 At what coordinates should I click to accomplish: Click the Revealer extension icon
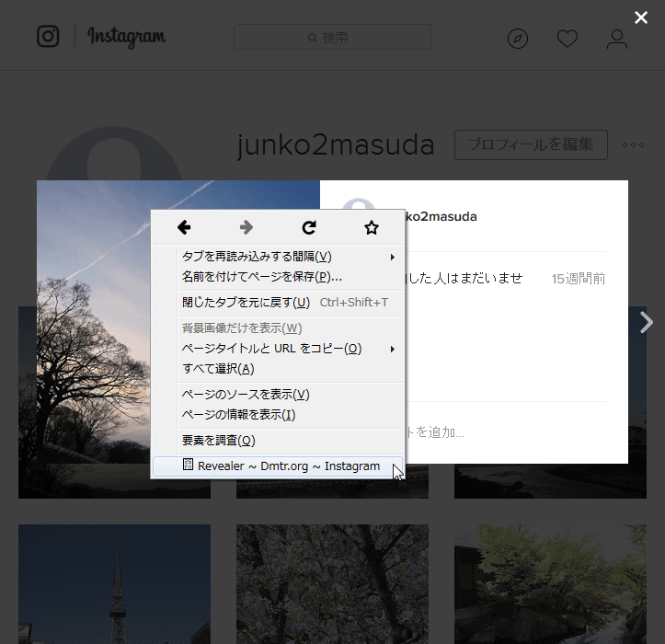point(188,464)
